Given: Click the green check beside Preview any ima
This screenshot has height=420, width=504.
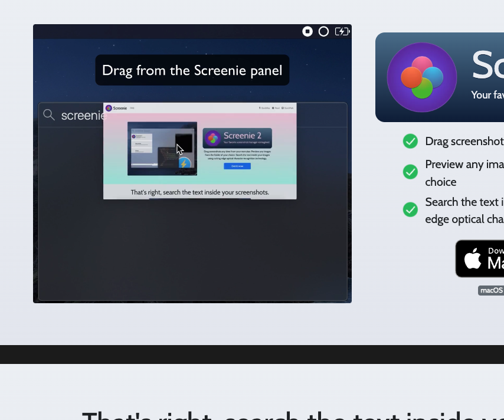Looking at the screenshot, I should [410, 172].
